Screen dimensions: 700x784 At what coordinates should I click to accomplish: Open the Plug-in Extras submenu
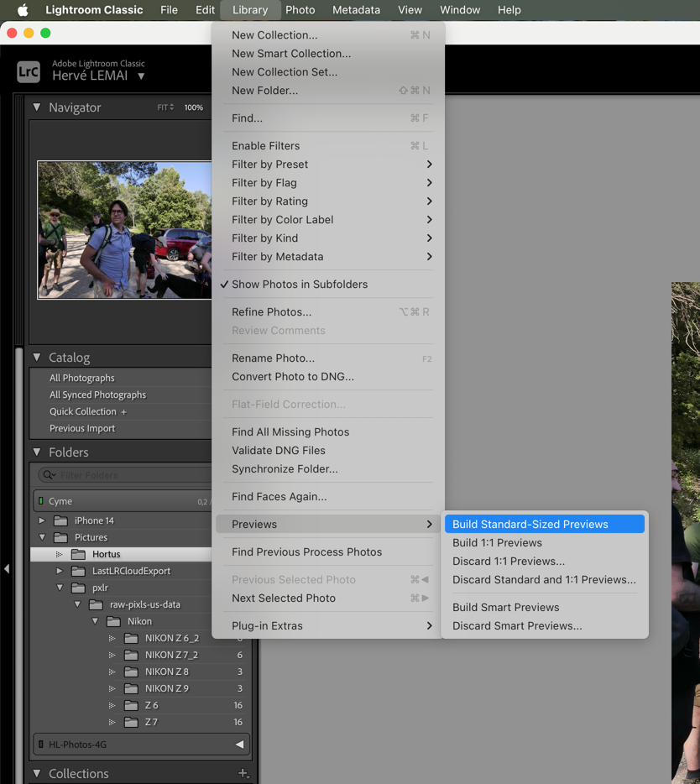coord(328,625)
